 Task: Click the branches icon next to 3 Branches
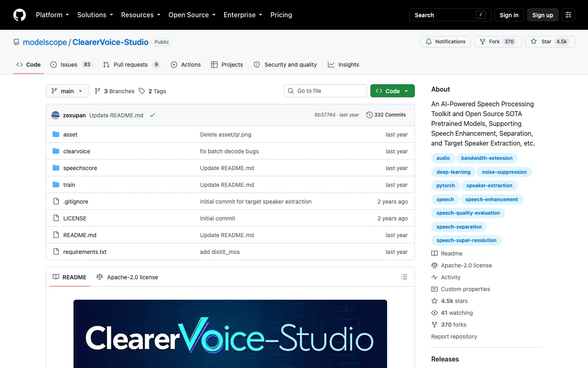[x=97, y=91]
